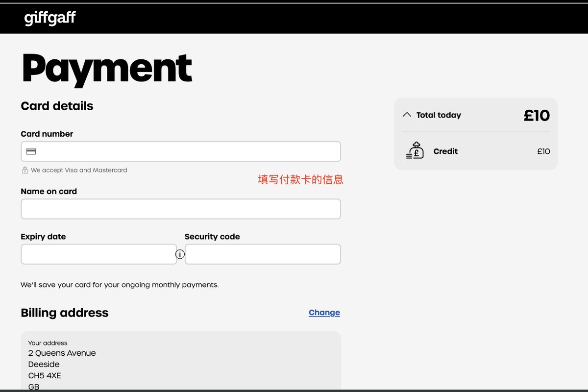This screenshot has height=392, width=588.
Task: Click the "Total today" label
Action: (439, 115)
